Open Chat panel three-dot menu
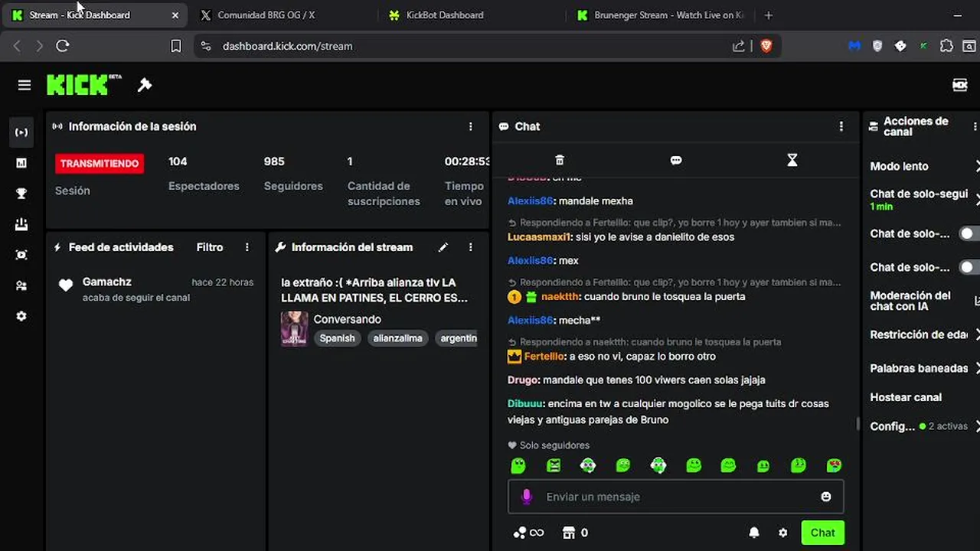 click(x=841, y=126)
